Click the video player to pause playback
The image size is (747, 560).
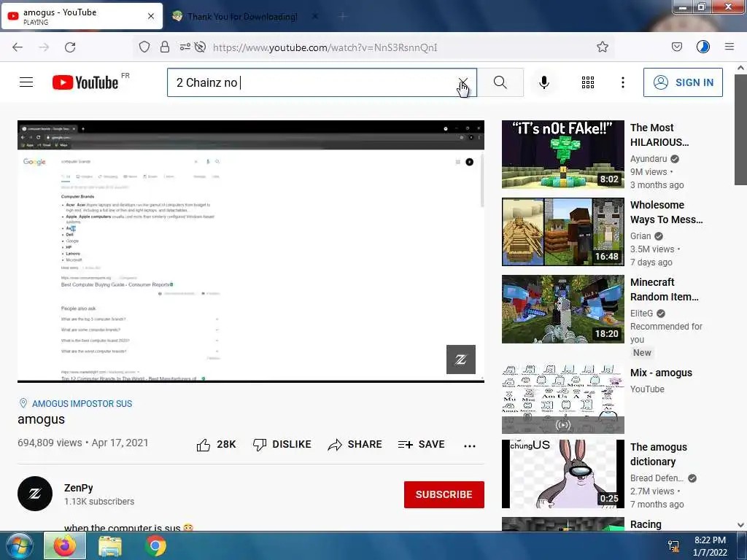(x=251, y=251)
